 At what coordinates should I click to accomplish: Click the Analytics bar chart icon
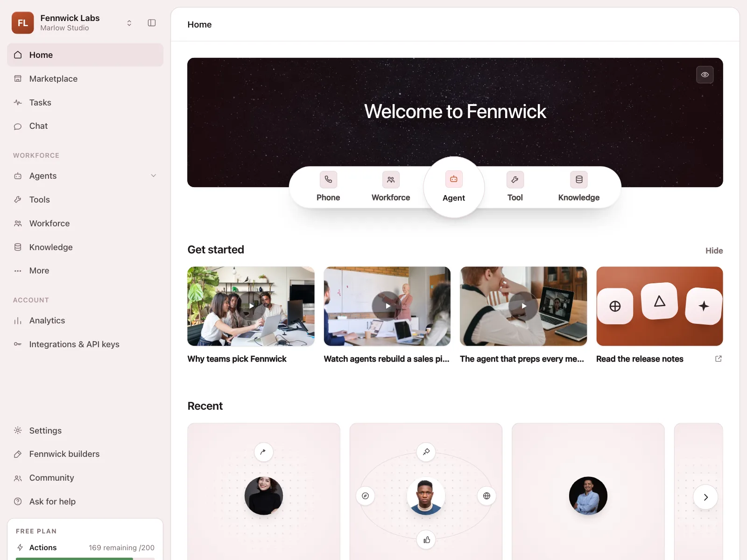coord(18,321)
